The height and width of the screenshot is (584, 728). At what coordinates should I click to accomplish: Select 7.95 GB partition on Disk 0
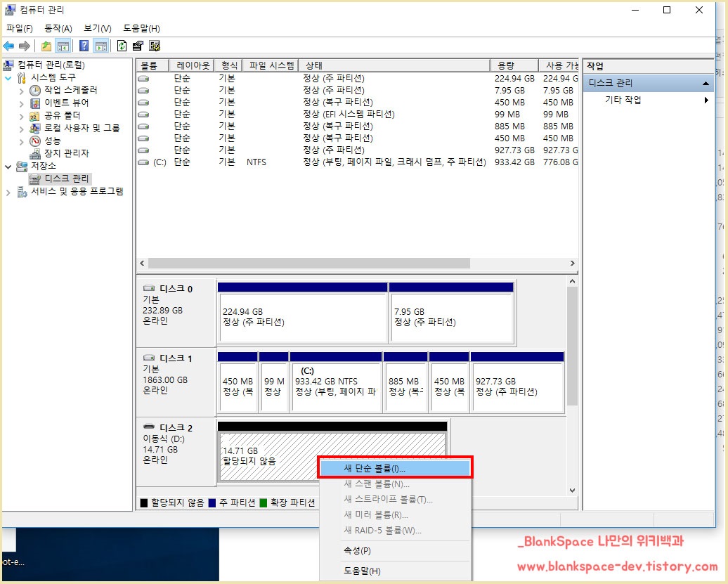pos(451,313)
